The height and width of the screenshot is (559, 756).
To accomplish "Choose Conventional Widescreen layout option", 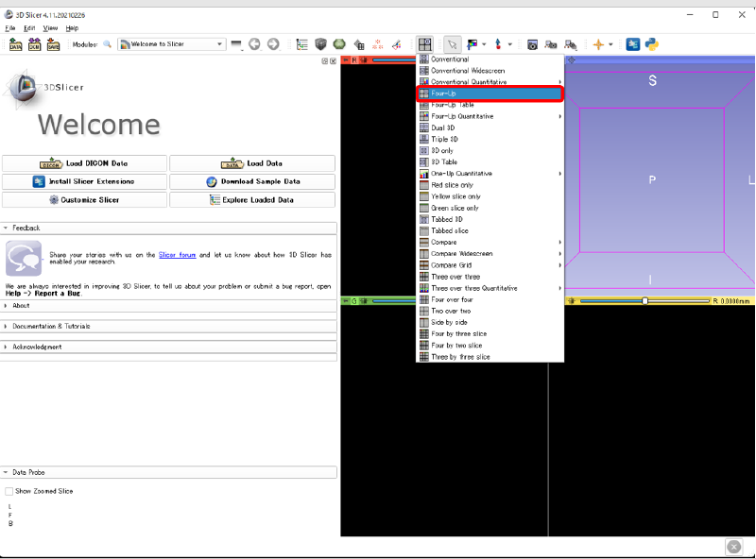I will (467, 71).
